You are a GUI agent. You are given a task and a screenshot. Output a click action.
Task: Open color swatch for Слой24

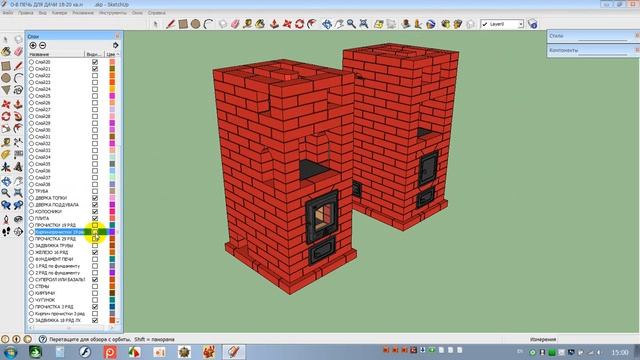pos(112,89)
